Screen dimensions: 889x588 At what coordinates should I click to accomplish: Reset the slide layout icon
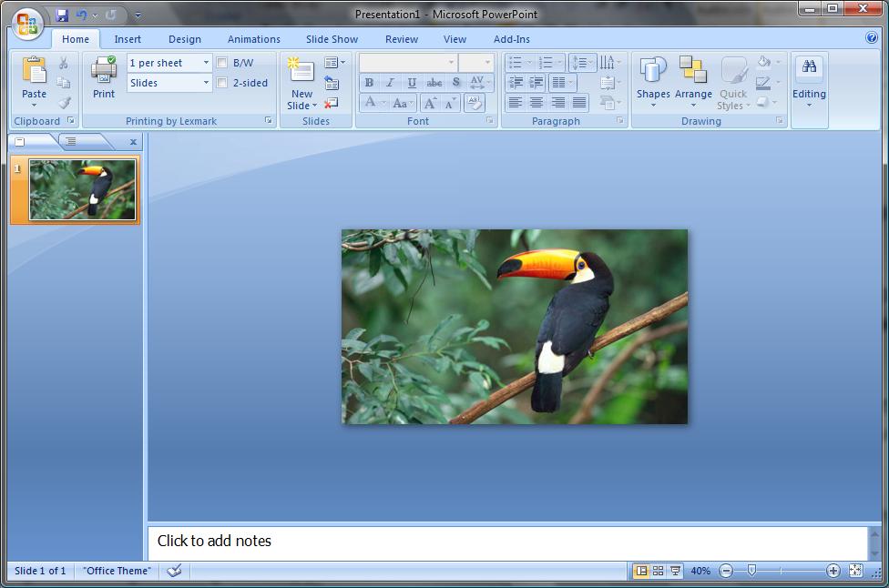click(332, 83)
